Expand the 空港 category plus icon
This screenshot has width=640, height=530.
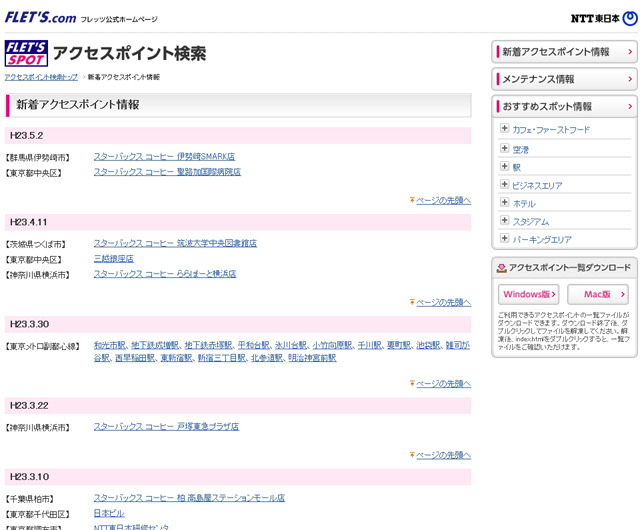pyautogui.click(x=504, y=148)
